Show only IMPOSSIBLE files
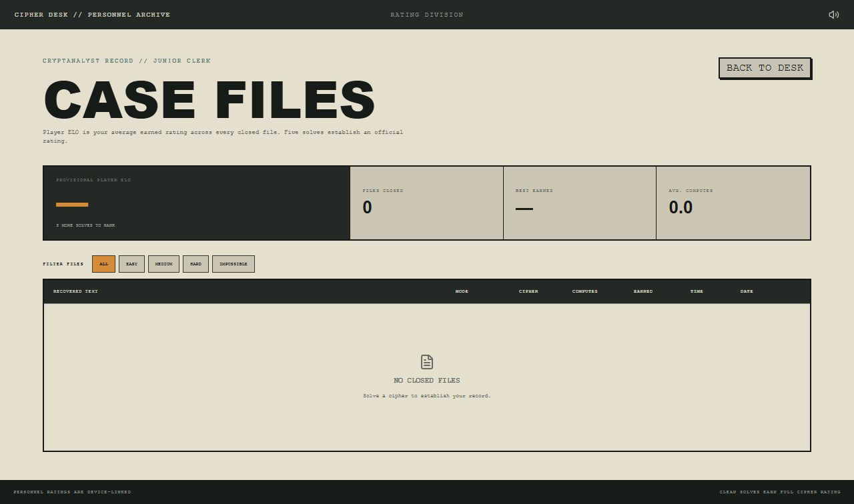Screen dimensions: 854x504 (x=233, y=264)
